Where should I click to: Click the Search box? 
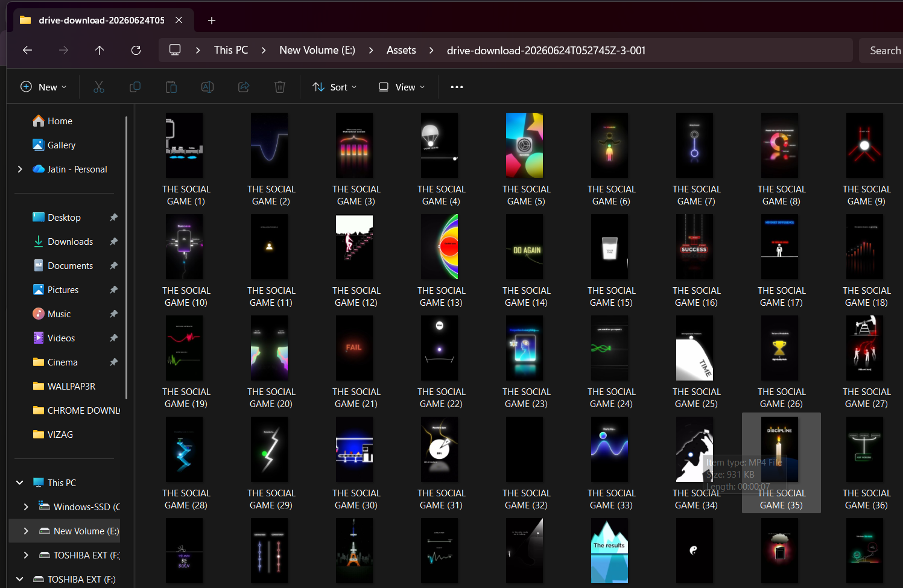(x=881, y=51)
